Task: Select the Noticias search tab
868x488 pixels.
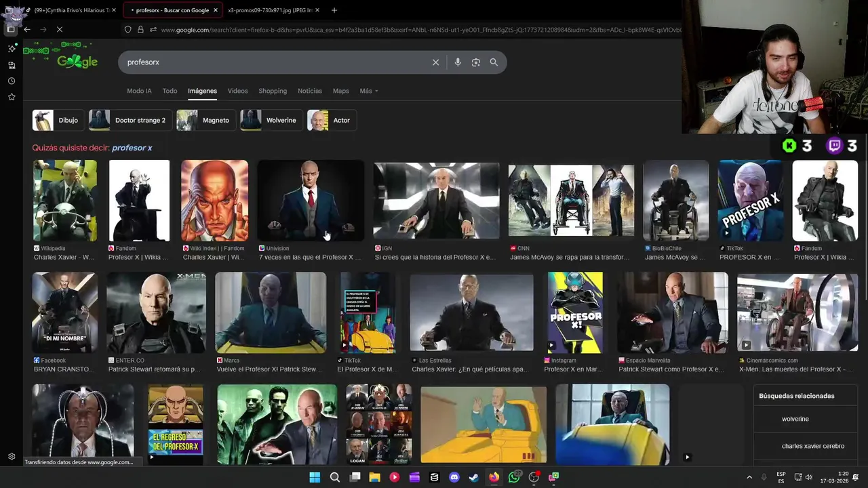Action: click(x=310, y=91)
